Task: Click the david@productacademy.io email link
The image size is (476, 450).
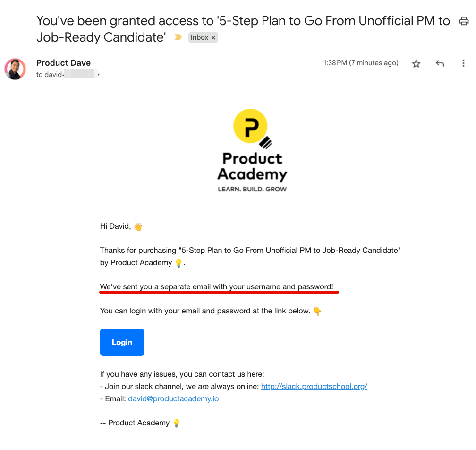Action: click(x=173, y=398)
